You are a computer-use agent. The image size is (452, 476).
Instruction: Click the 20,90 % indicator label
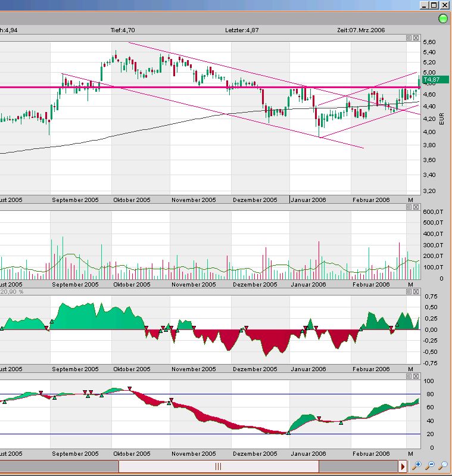(12, 291)
